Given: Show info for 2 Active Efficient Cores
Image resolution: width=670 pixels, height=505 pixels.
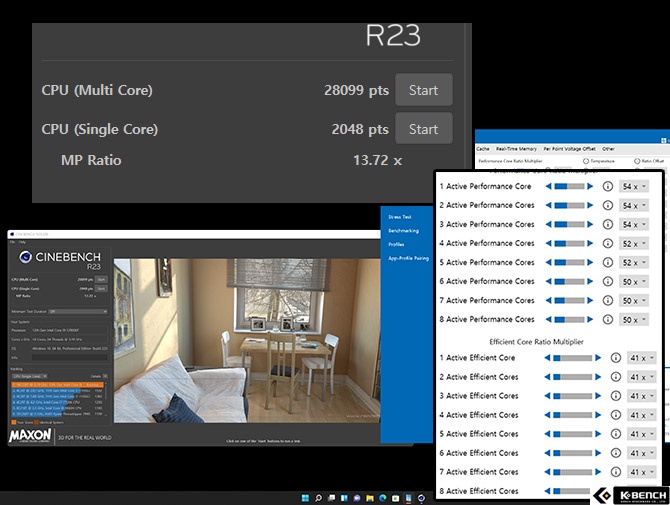Looking at the screenshot, I should [615, 377].
